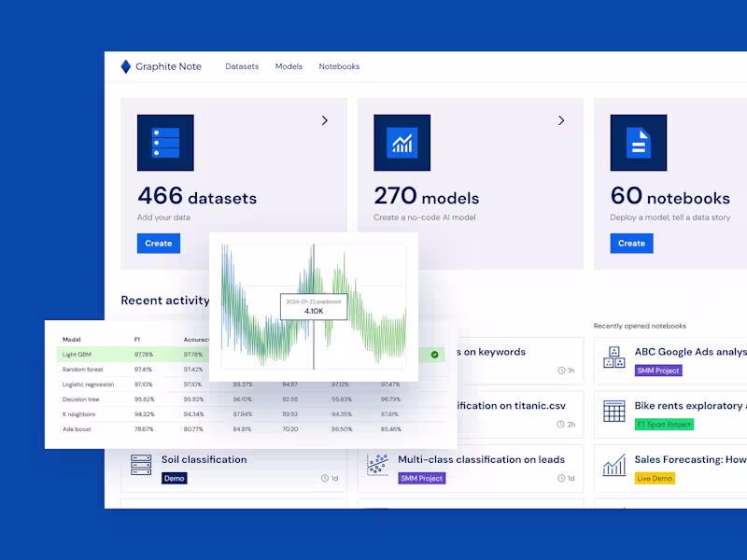The height and width of the screenshot is (560, 747).
Task: Select the Sales Forecasting chart icon
Action: (614, 466)
